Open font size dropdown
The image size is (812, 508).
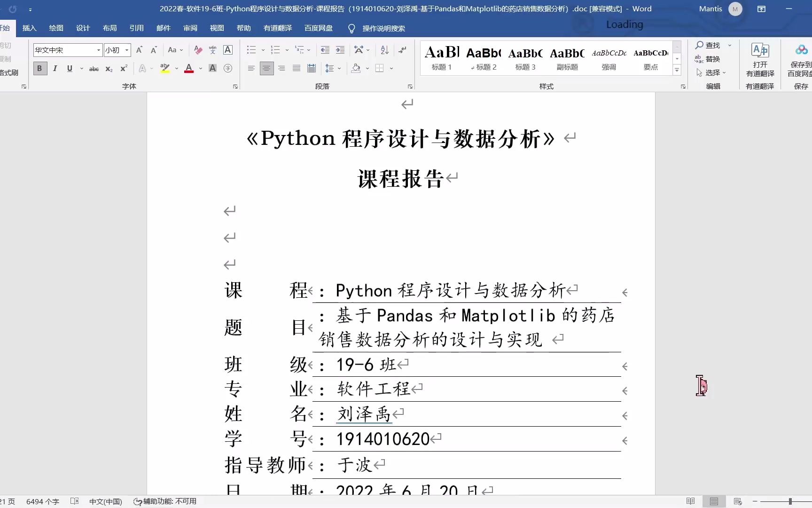[127, 50]
